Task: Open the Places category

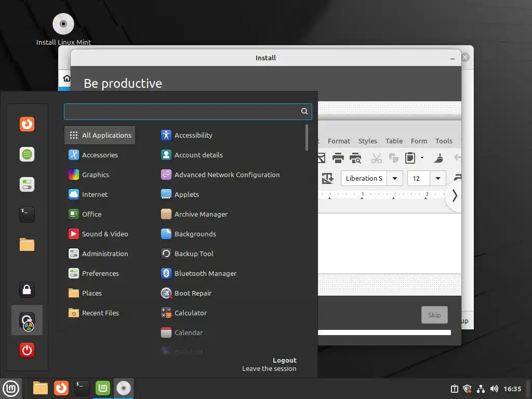Action: tap(85, 293)
